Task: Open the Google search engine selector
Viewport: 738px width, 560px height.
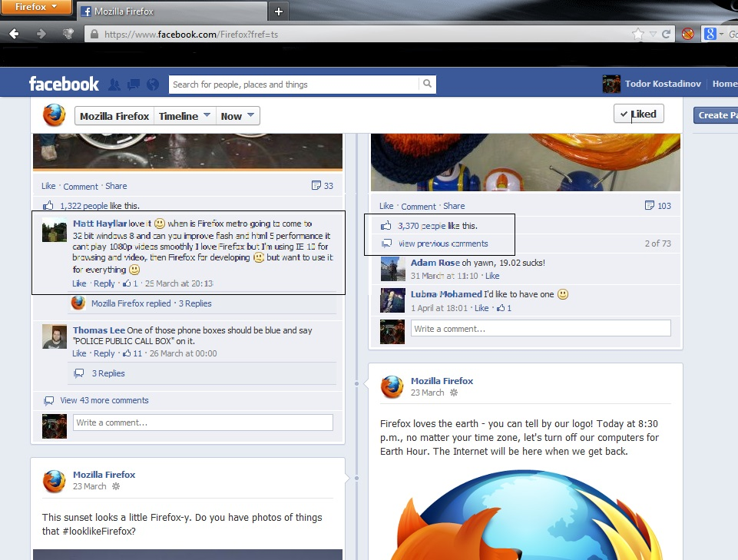Action: pyautogui.click(x=713, y=34)
